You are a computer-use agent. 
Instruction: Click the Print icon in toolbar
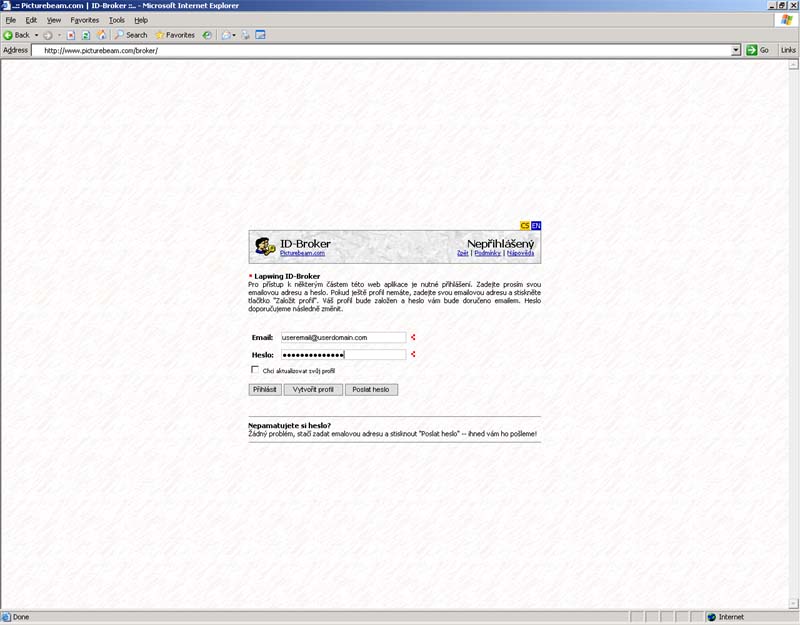(245, 35)
